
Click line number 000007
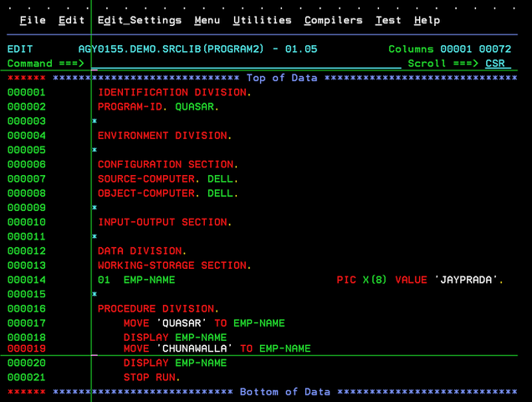point(27,179)
